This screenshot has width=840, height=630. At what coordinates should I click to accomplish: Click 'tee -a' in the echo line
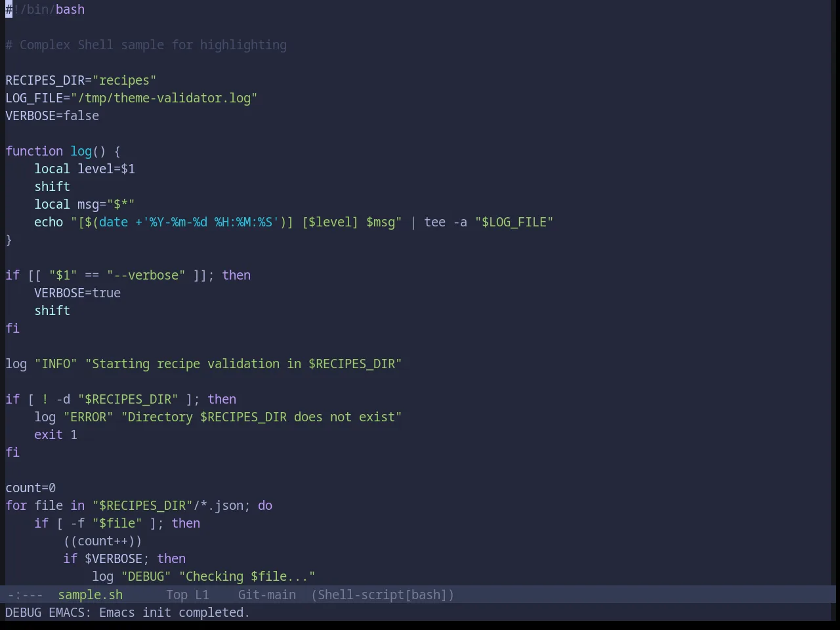click(x=446, y=222)
